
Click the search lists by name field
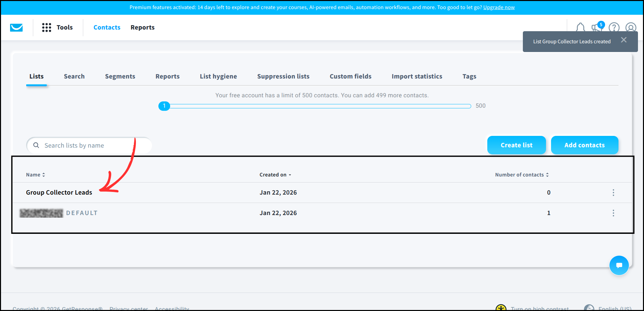[x=89, y=145]
